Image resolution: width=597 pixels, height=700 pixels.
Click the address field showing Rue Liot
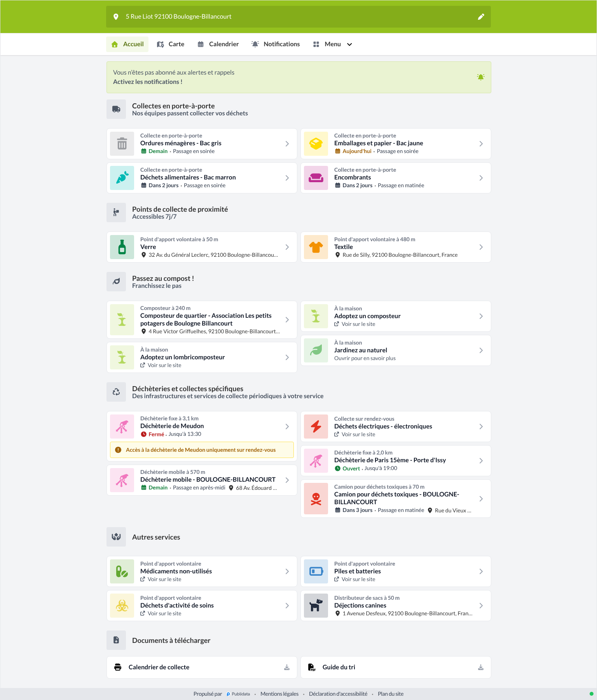pos(298,17)
